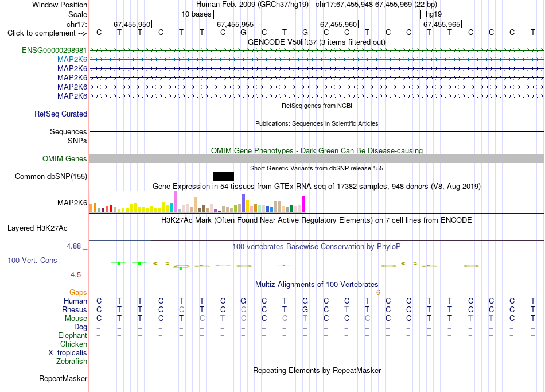
Task: Click the Scale label
Action: [77, 14]
